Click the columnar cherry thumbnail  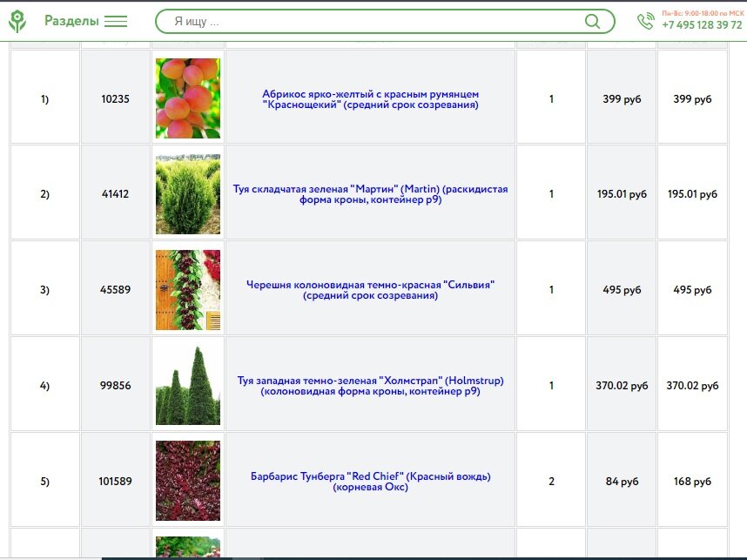[x=188, y=290]
